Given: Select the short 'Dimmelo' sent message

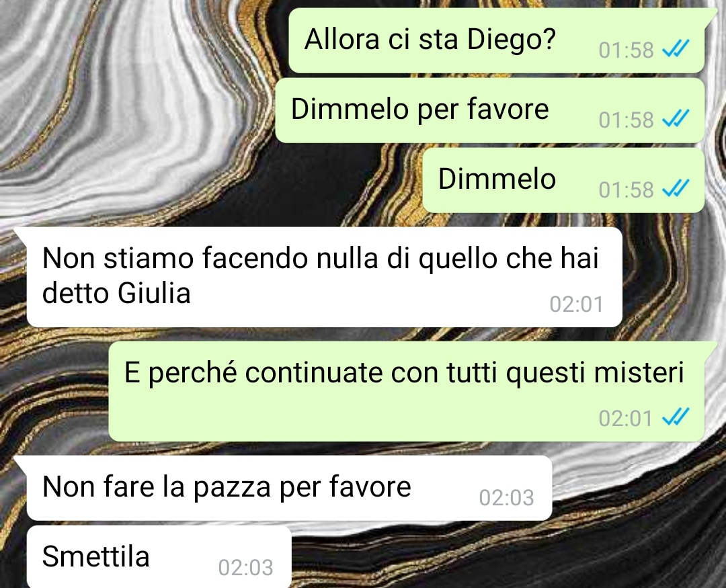Looking at the screenshot, I should (563, 181).
